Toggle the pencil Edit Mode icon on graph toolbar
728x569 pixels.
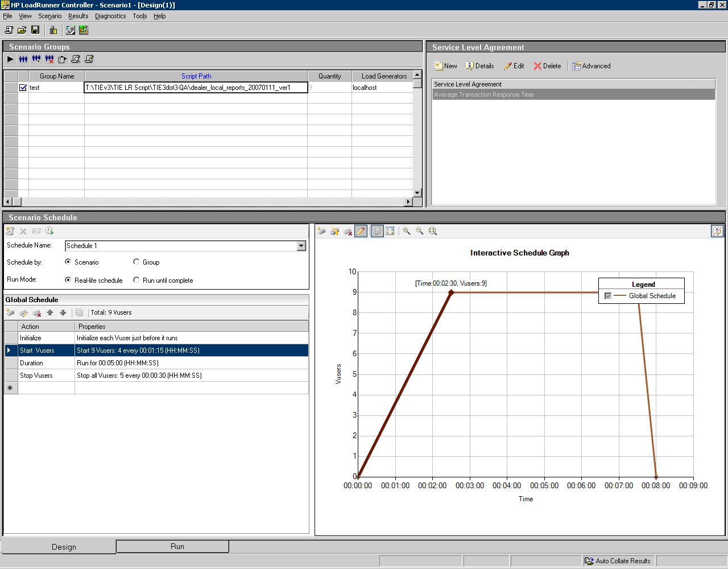(x=361, y=231)
